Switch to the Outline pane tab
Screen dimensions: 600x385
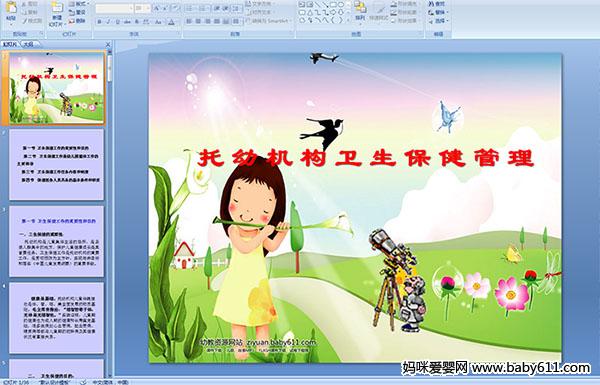(29, 44)
